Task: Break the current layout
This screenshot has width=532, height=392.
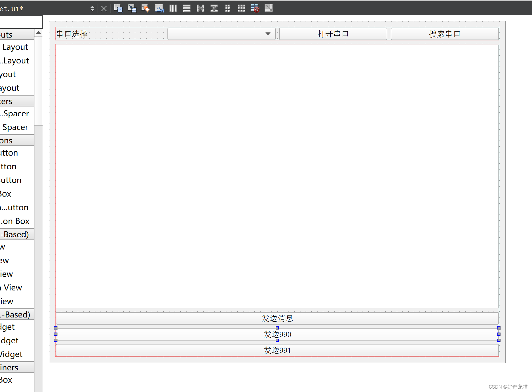Action: 255,8
